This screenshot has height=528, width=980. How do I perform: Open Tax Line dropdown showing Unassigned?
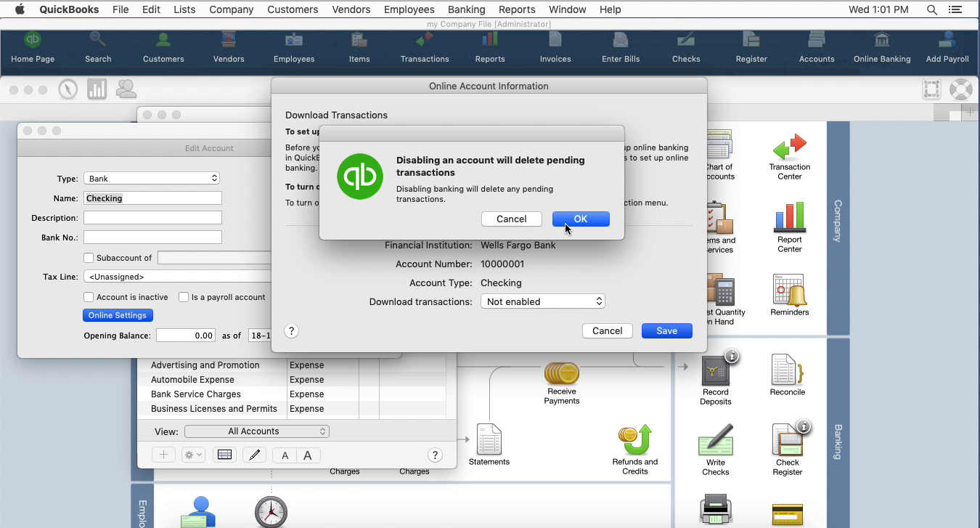pos(178,277)
